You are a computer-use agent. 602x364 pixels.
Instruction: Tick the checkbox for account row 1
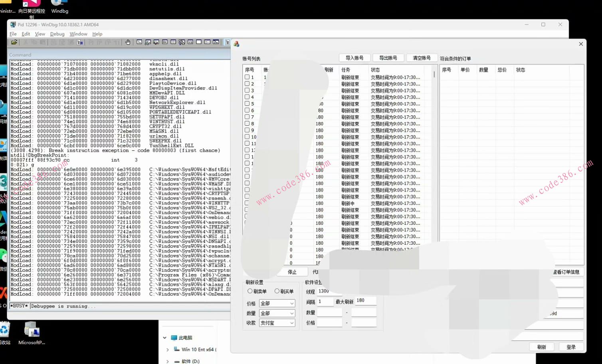247,77
